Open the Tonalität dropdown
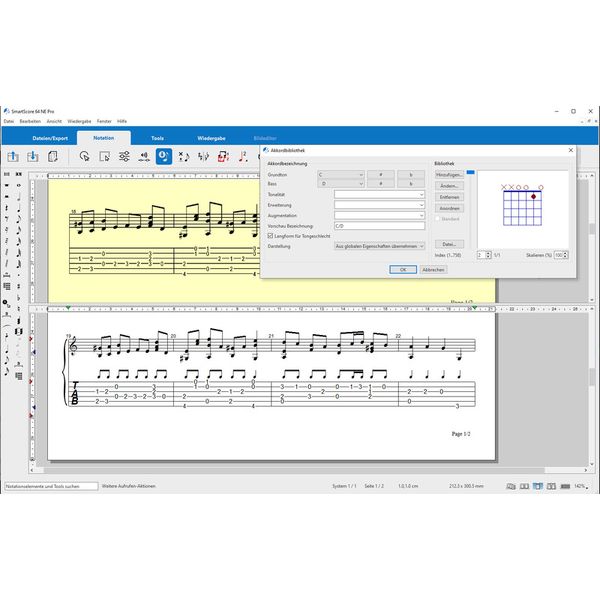Image resolution: width=600 pixels, height=600 pixels. [379, 194]
